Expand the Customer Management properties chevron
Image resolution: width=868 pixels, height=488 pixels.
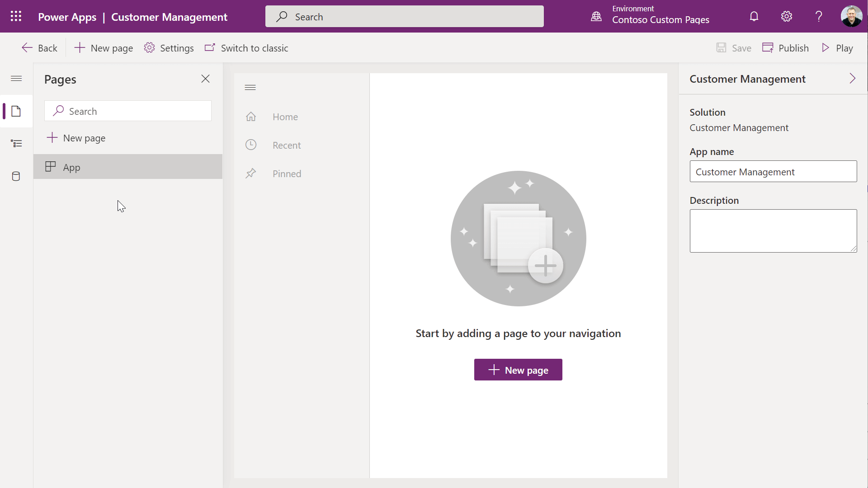(x=853, y=79)
